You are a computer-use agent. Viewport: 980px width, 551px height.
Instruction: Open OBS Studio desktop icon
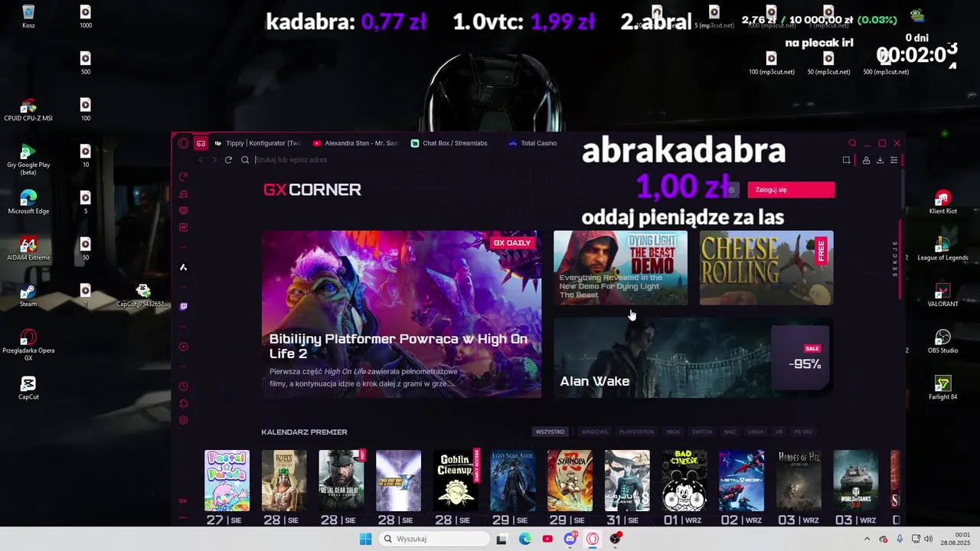[x=943, y=342]
